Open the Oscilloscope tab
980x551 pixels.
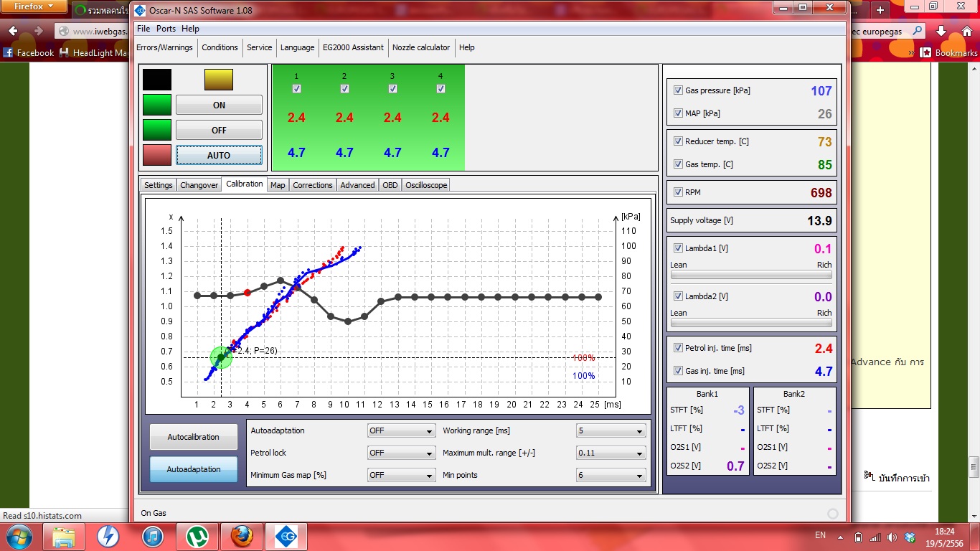click(x=426, y=185)
